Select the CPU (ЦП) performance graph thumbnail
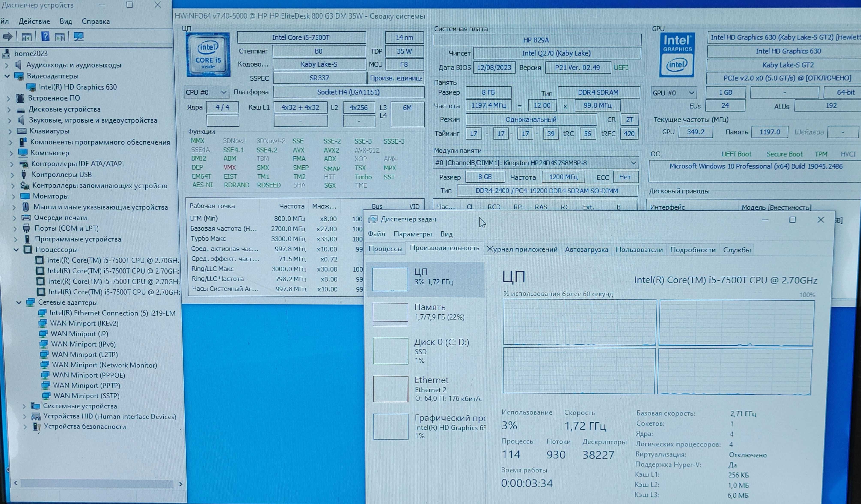The image size is (861, 504). click(x=390, y=279)
